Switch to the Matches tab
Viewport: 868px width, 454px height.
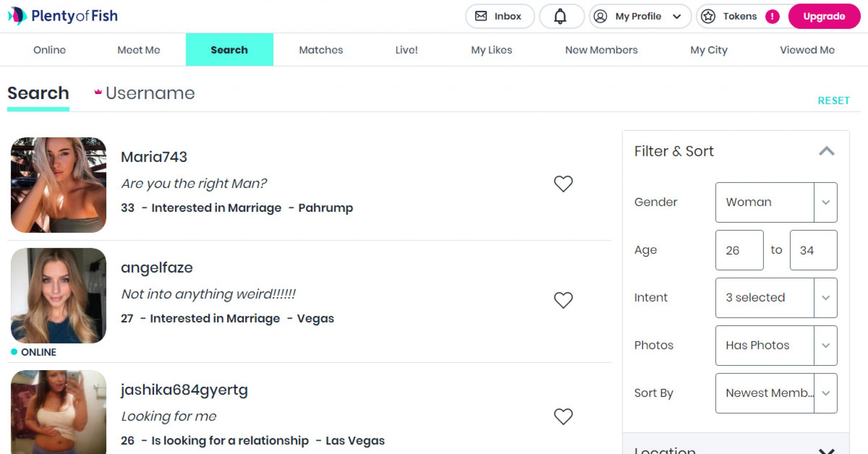coord(321,50)
